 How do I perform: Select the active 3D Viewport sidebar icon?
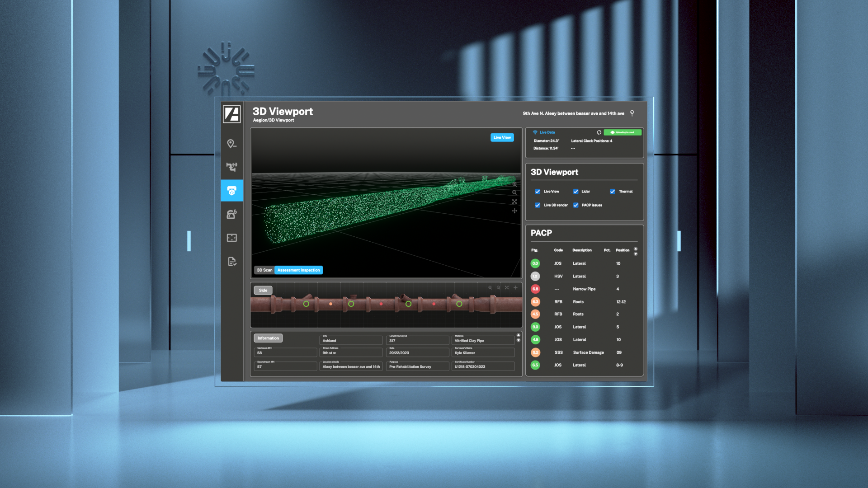click(232, 191)
